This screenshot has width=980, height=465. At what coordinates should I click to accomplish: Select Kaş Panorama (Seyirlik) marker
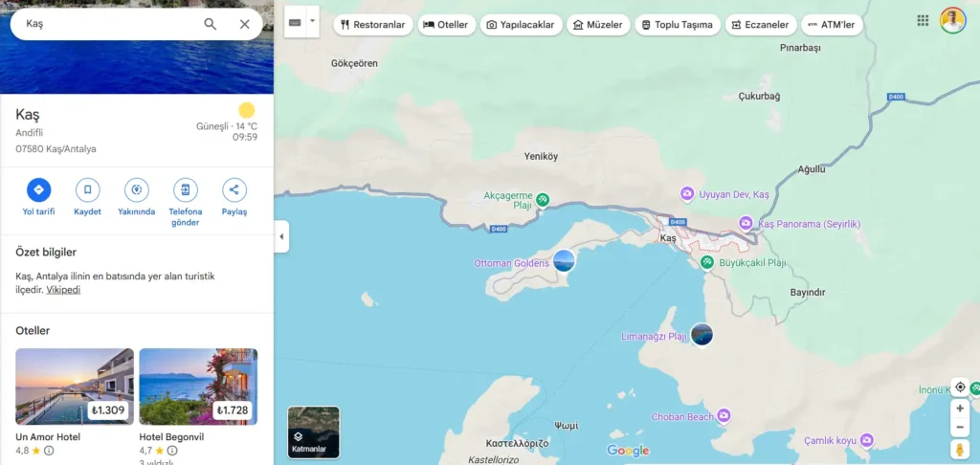pyautogui.click(x=746, y=223)
